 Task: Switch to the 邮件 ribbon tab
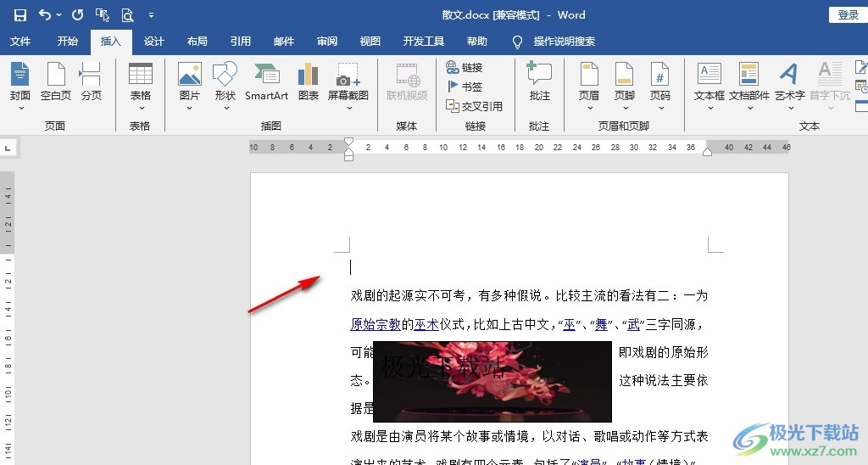(283, 41)
